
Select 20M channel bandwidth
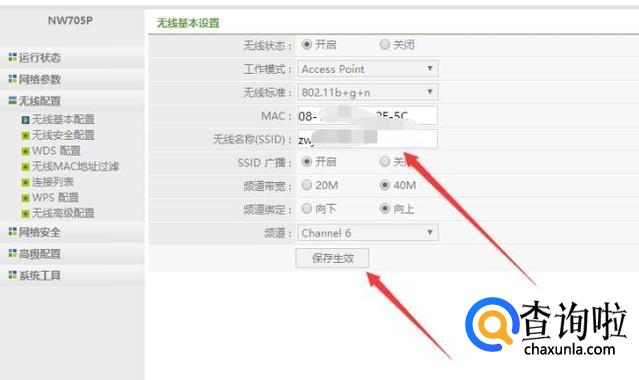(306, 185)
